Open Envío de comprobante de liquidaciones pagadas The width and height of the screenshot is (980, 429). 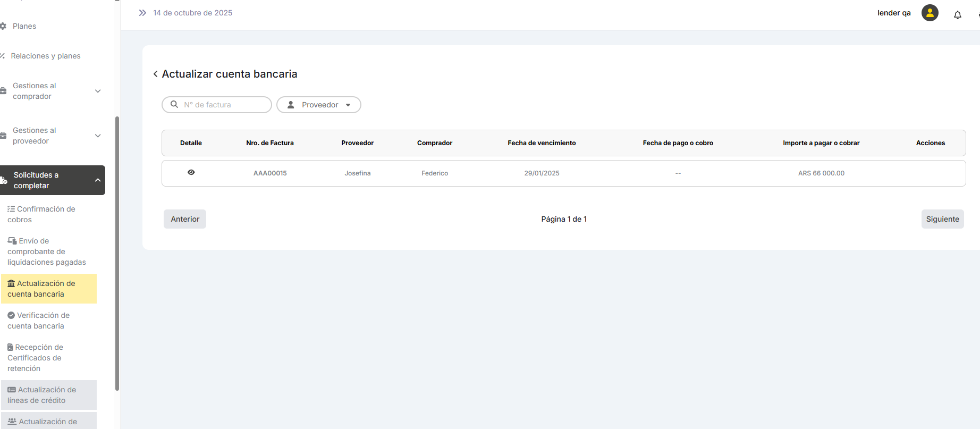[x=47, y=251]
